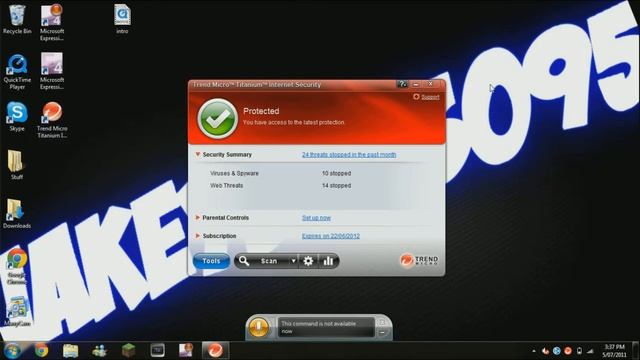Collapse the Security Summary section
This screenshot has height=360, width=640.
coord(198,154)
